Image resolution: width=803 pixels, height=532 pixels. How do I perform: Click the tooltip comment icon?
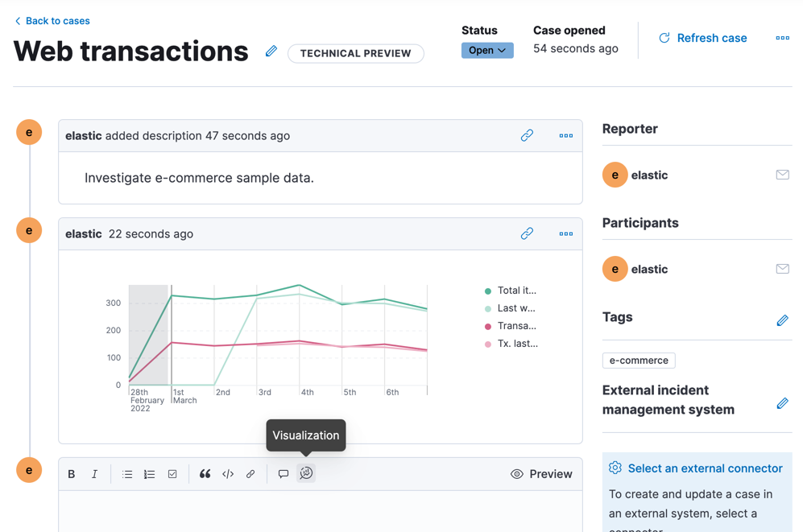284,474
